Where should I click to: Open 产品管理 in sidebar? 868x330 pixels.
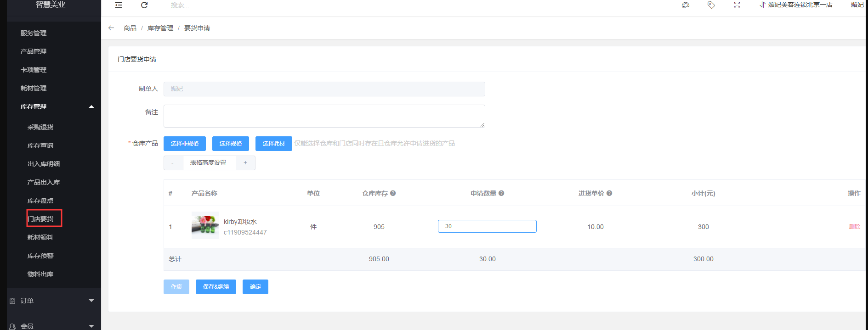(x=34, y=51)
